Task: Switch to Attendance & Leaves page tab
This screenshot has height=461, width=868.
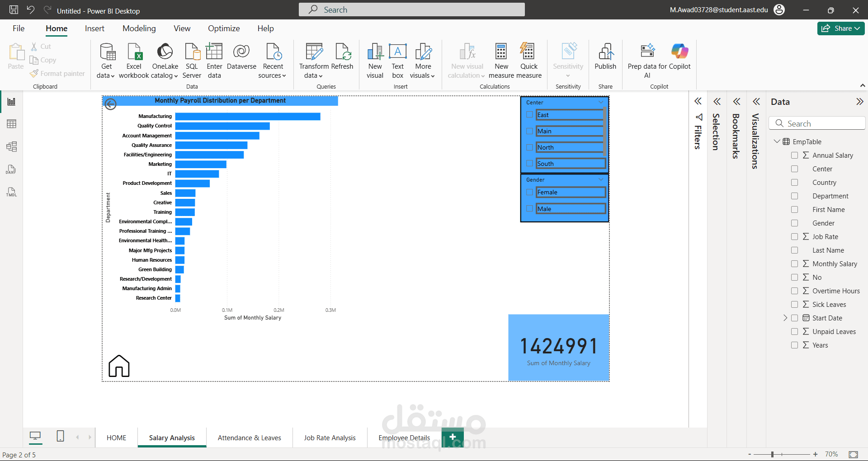Action: 249,437
